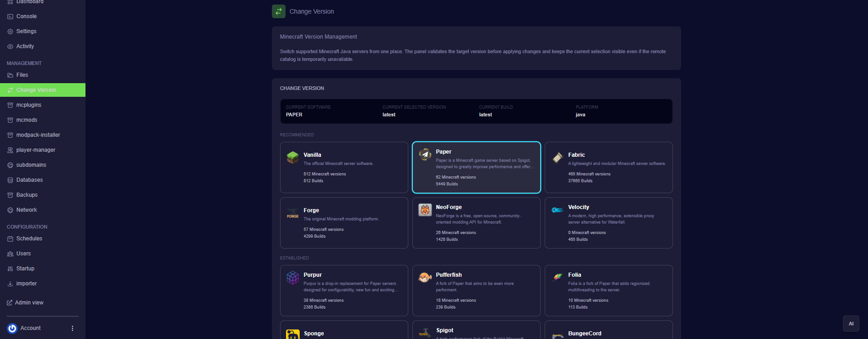Image resolution: width=868 pixels, height=339 pixels.
Task: Select the Purpur software card
Action: [344, 290]
